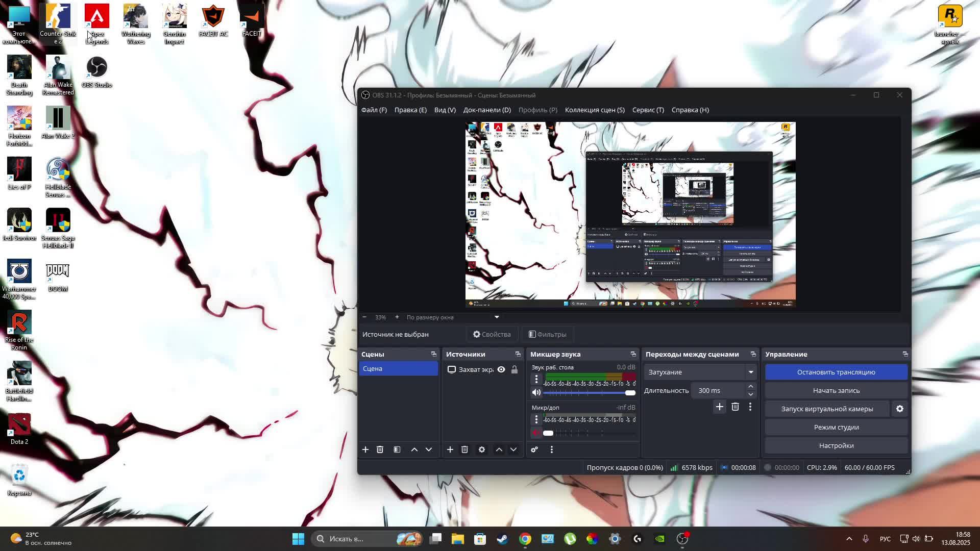Image resolution: width=980 pixels, height=551 pixels.
Task: Mute the Звук раб. стола speaker icon
Action: click(536, 392)
